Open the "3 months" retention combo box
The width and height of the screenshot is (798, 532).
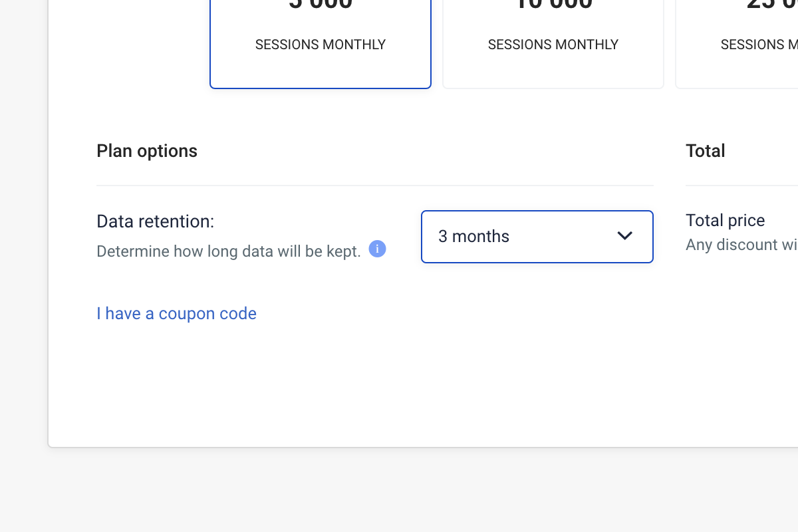point(537,237)
